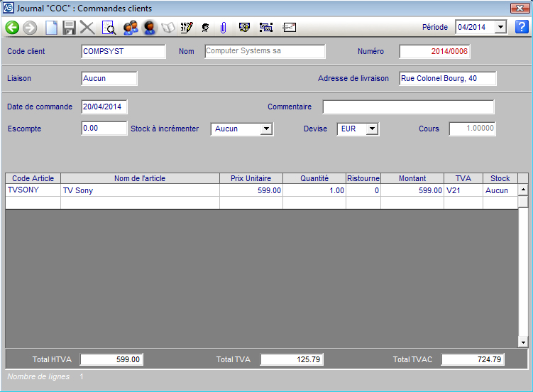Image resolution: width=533 pixels, height=392 pixels.
Task: Click the paperclip attachment icon
Action: pos(223,28)
